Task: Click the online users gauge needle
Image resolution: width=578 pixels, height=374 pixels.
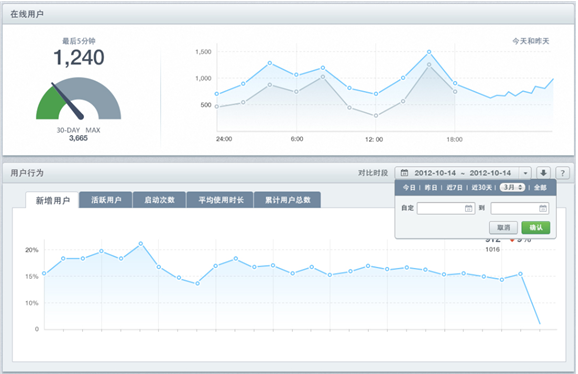Action: click(67, 101)
